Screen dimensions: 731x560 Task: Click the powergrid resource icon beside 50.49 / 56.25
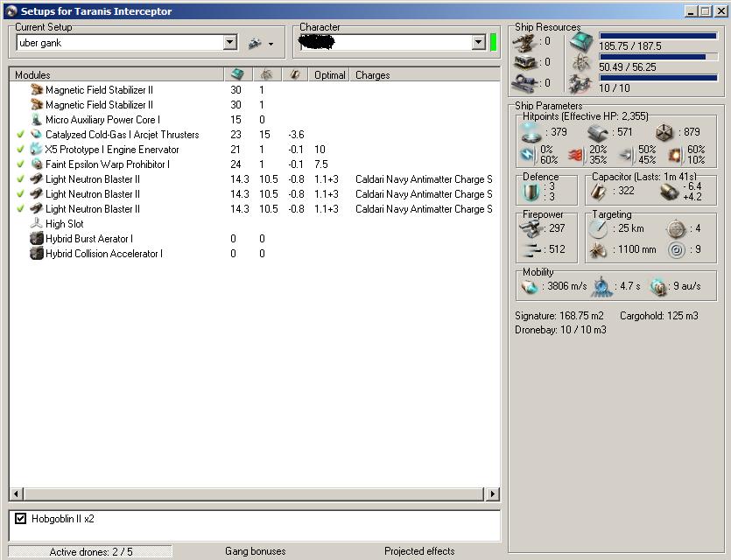click(581, 63)
